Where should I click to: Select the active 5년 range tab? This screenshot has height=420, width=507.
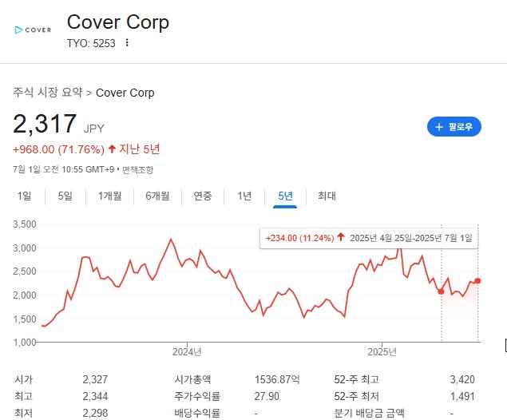coord(285,196)
